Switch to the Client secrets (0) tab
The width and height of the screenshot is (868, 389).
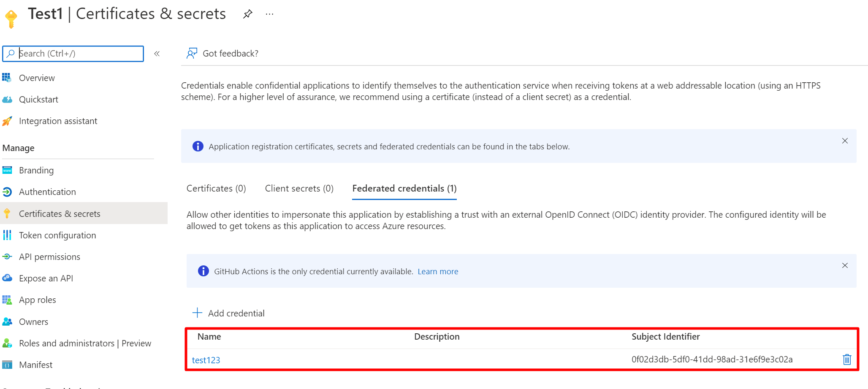pos(299,189)
